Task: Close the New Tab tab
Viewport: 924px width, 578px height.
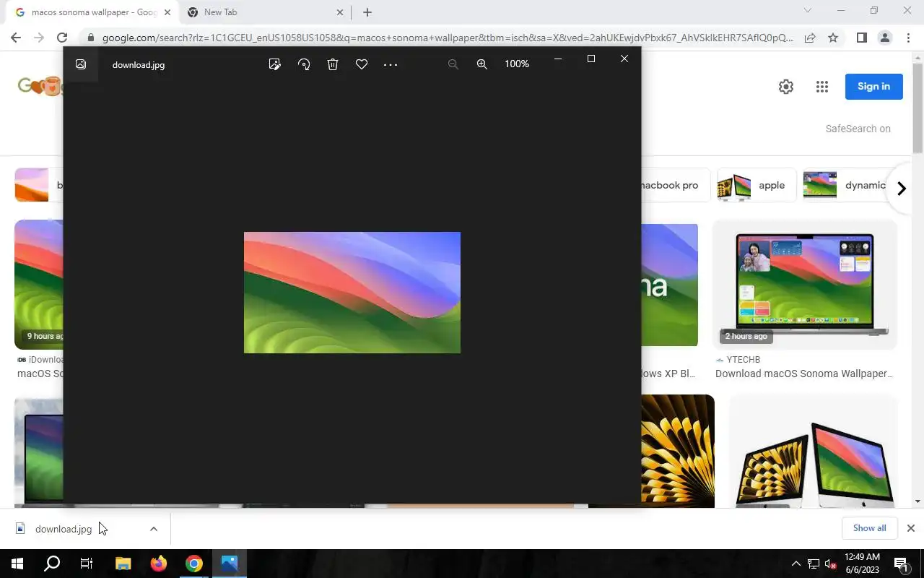Action: 340,12
